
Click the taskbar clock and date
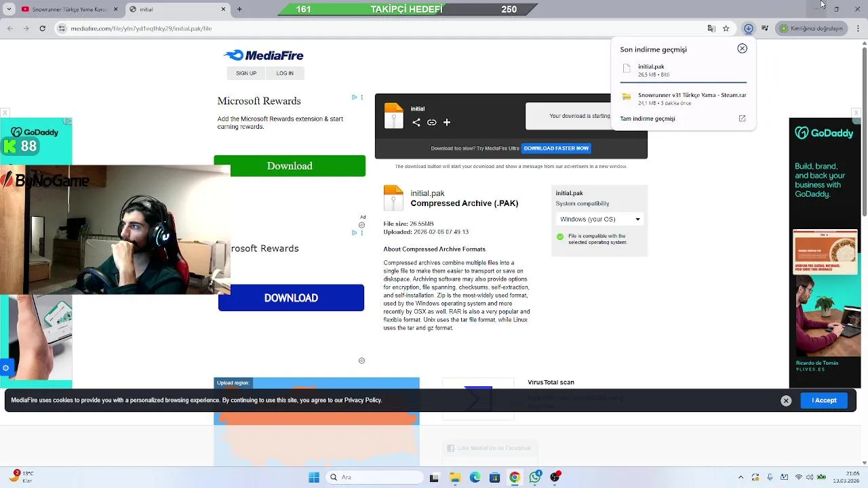[x=846, y=477]
